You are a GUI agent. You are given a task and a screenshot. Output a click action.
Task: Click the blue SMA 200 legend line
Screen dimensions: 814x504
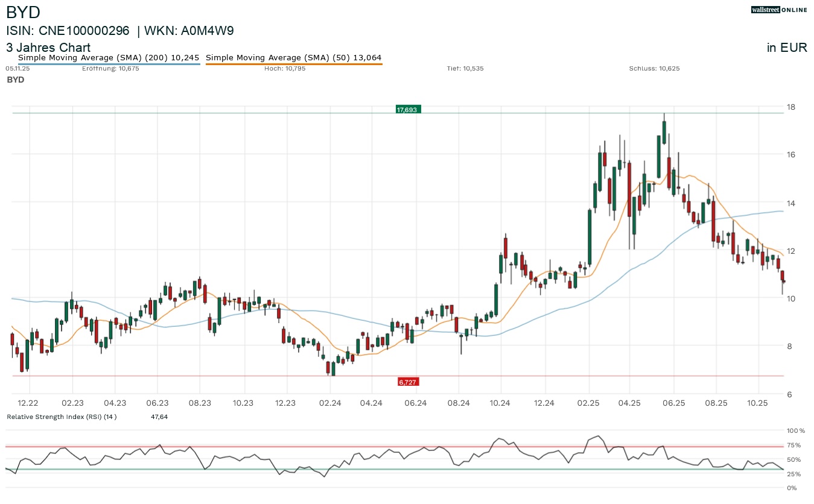point(109,63)
